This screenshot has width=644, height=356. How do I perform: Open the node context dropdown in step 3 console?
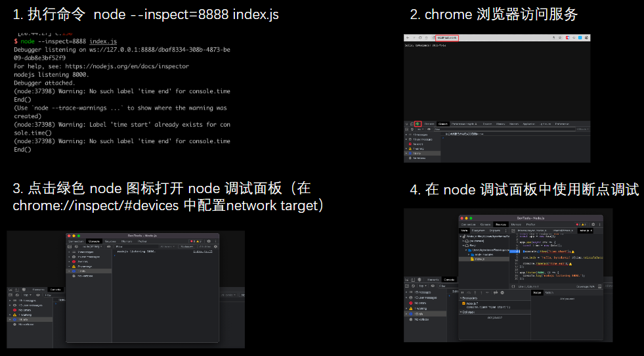coord(92,247)
